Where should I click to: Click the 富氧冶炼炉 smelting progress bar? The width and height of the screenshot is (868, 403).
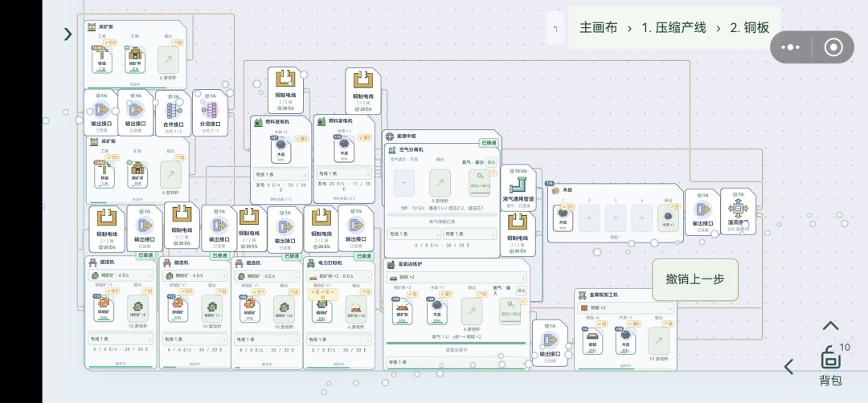[456, 343]
